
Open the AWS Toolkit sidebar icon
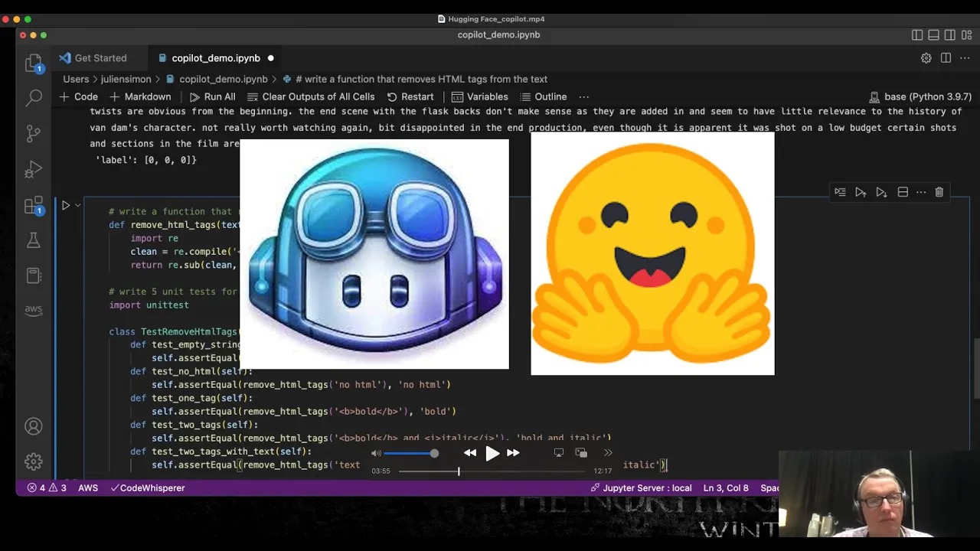[34, 310]
